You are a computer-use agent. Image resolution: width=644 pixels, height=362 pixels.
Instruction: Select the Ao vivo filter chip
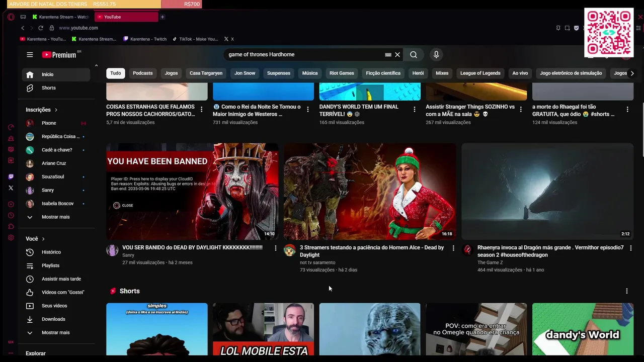click(x=520, y=73)
